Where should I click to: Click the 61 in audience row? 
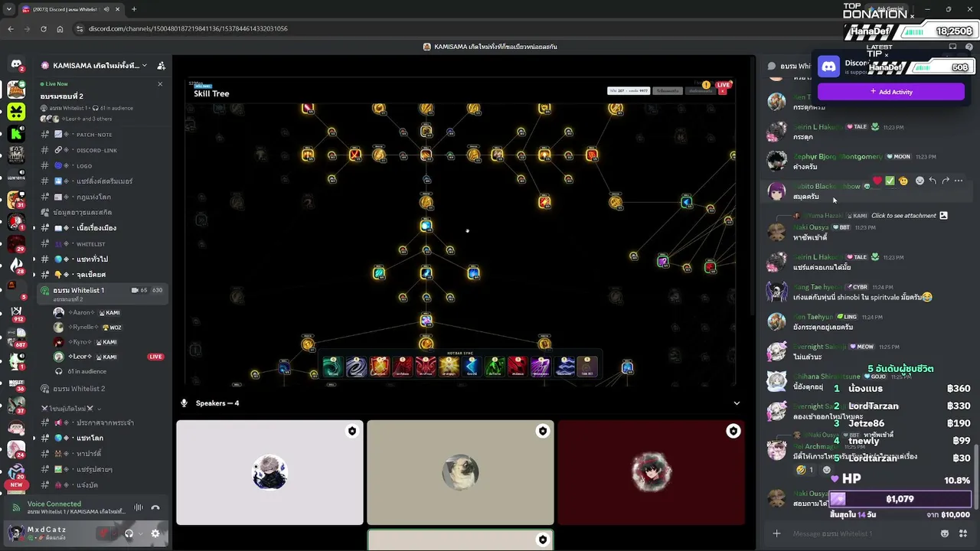[109, 371]
